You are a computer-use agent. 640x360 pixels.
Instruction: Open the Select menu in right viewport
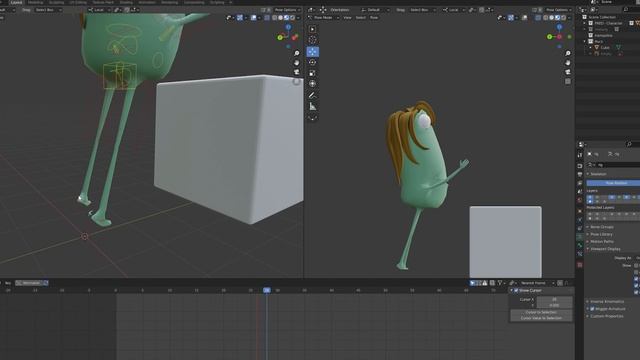[x=361, y=18]
